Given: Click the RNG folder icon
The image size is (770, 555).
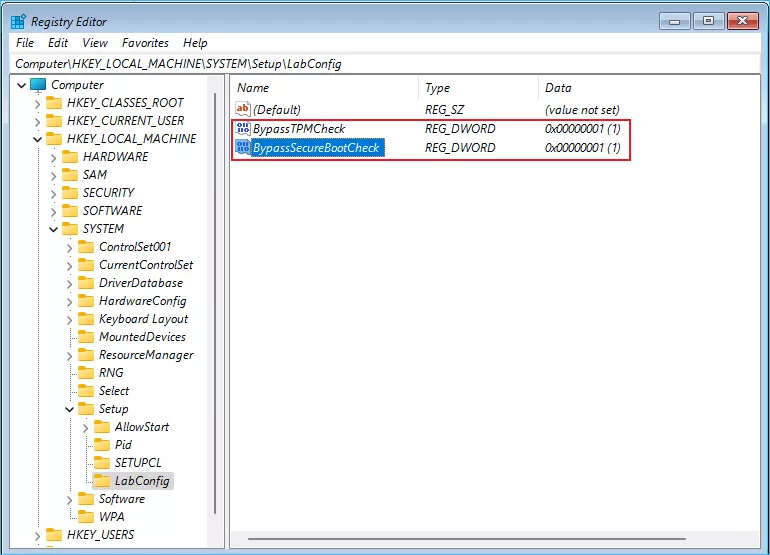Looking at the screenshot, I should [86, 373].
